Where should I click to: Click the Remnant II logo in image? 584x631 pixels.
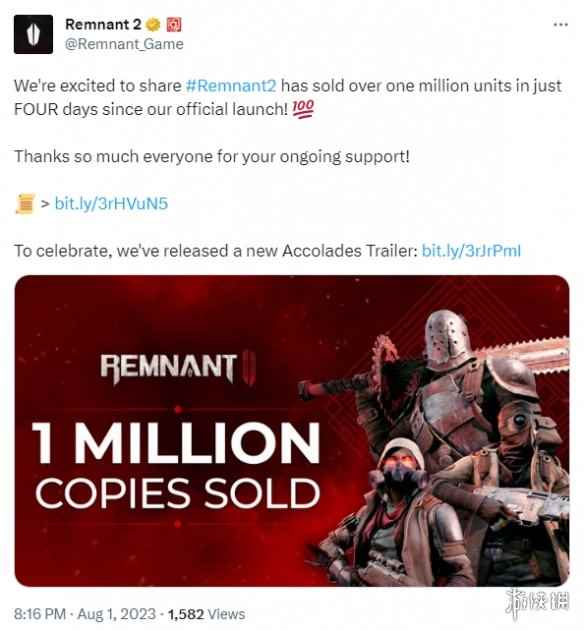click(x=177, y=368)
